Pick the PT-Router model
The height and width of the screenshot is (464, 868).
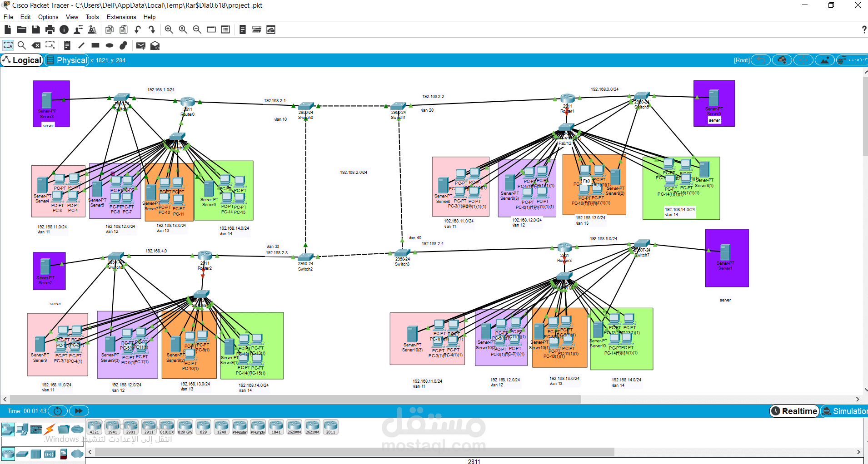coord(240,427)
